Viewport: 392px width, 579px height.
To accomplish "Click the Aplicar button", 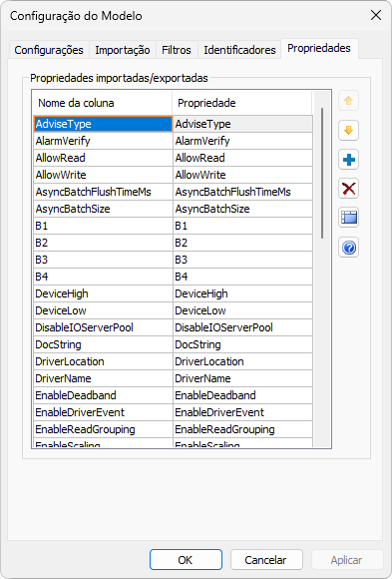I will pyautogui.click(x=346, y=560).
